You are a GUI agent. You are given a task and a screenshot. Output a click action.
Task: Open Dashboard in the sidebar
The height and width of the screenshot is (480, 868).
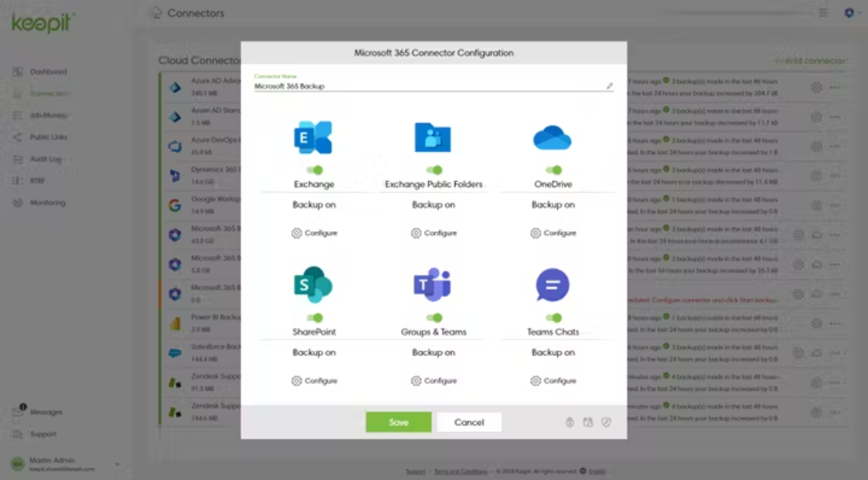41,72
